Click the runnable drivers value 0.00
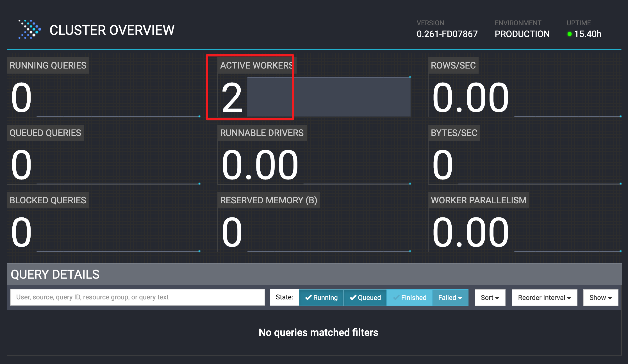 [x=260, y=165]
